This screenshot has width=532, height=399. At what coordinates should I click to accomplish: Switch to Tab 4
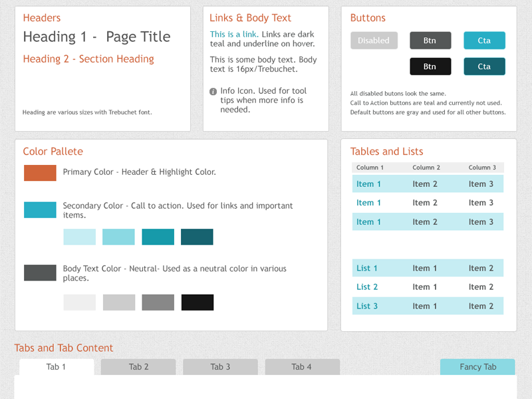coord(302,366)
